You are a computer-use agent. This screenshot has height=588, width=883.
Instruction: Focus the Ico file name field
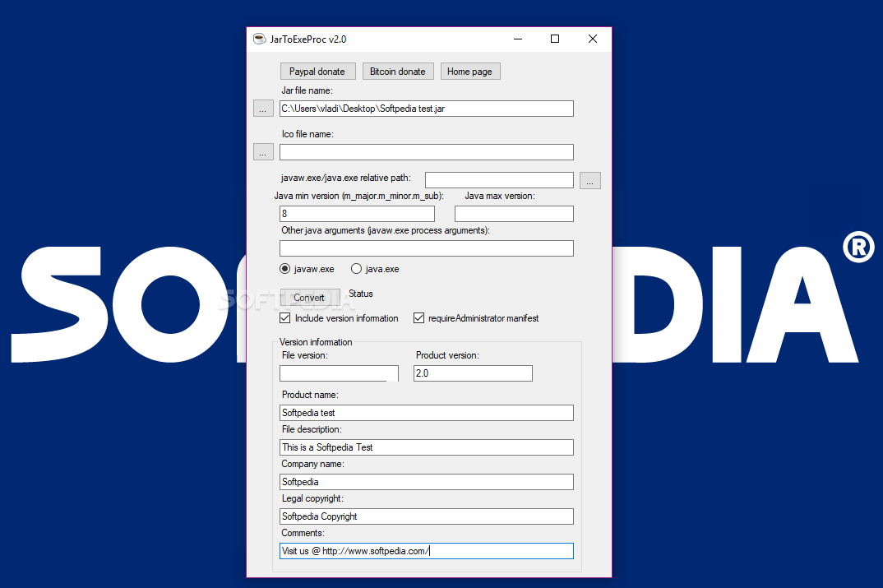(427, 152)
